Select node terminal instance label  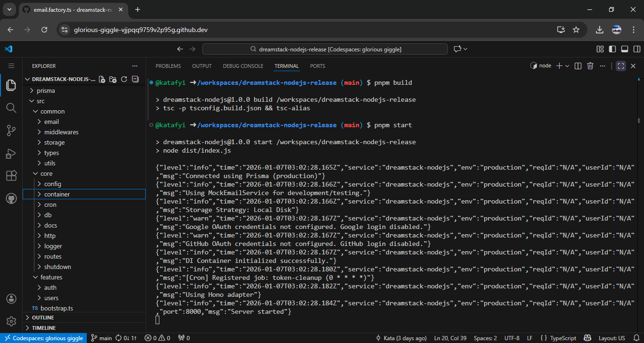pyautogui.click(x=541, y=66)
